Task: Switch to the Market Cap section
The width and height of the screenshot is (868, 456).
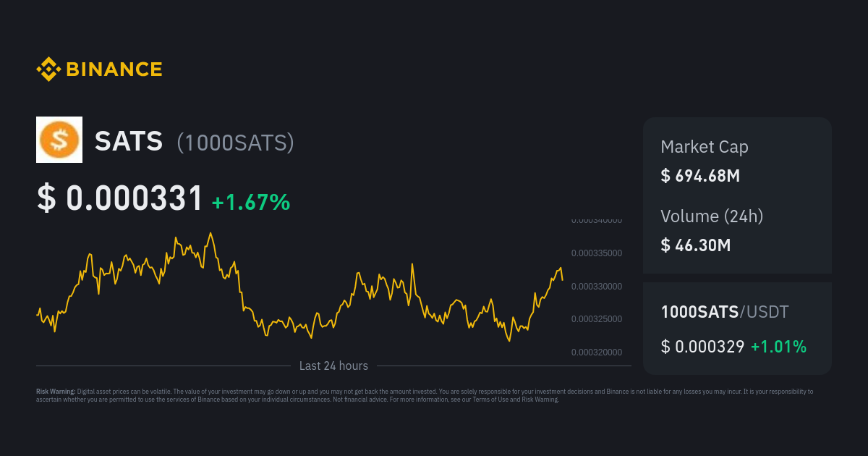Action: pos(705,147)
